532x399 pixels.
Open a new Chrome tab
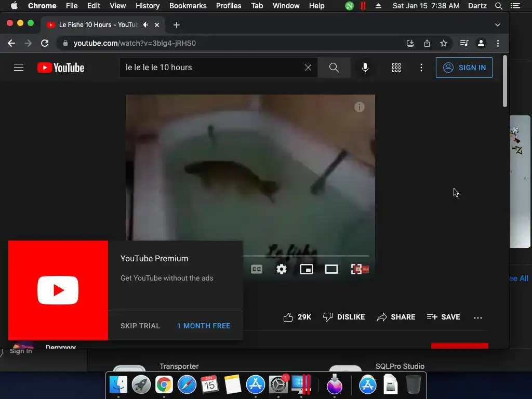[177, 25]
